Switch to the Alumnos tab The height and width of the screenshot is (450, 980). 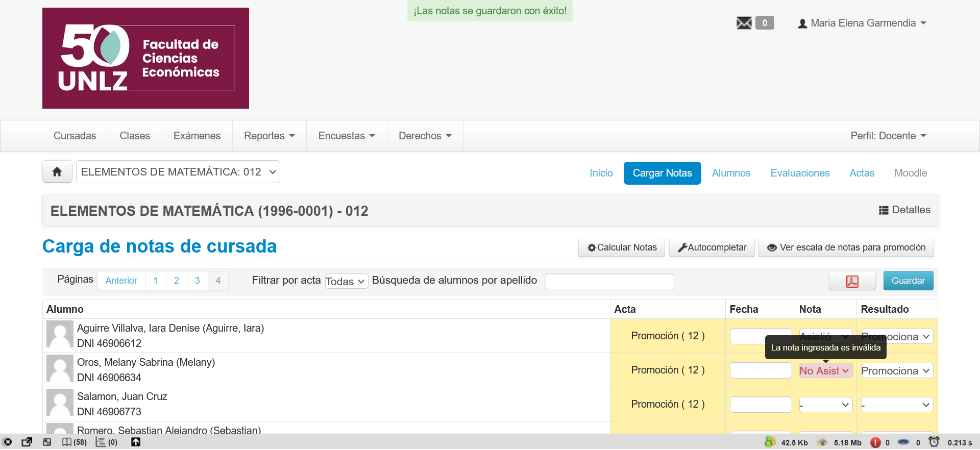[731, 173]
